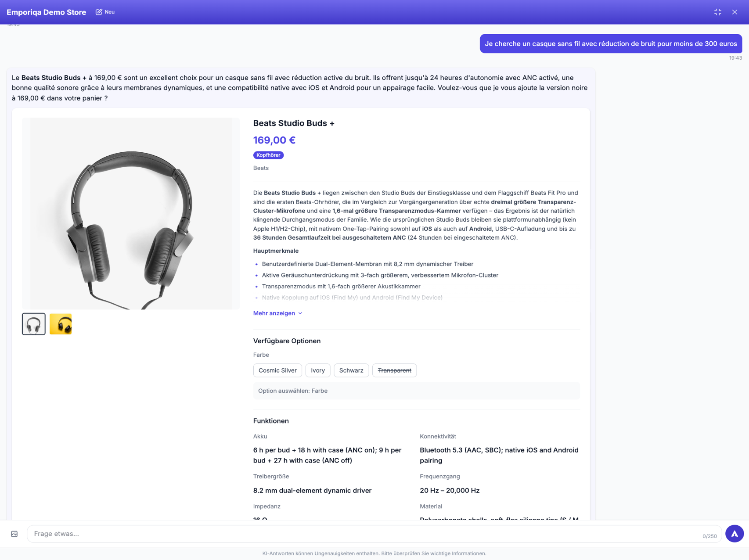Click the 169,00 € price
Viewport: 749px width, 560px height.
[274, 140]
